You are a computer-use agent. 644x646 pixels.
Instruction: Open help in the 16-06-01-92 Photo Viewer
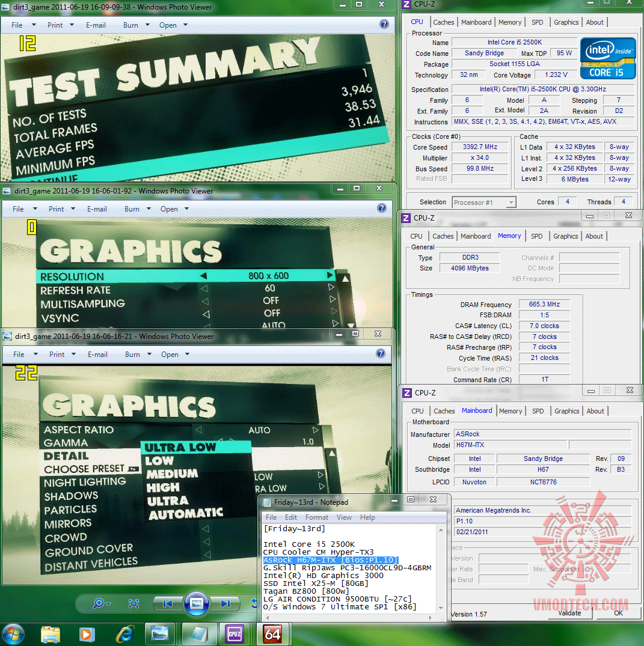(x=382, y=208)
